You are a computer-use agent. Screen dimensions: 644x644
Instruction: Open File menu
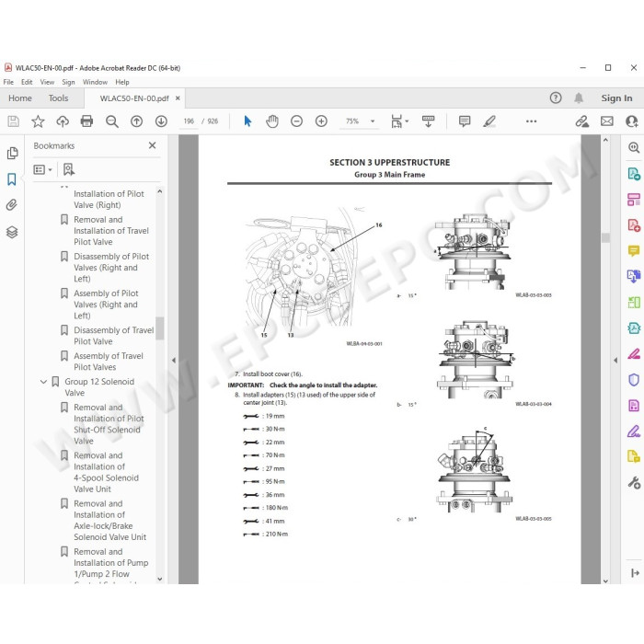(8, 82)
